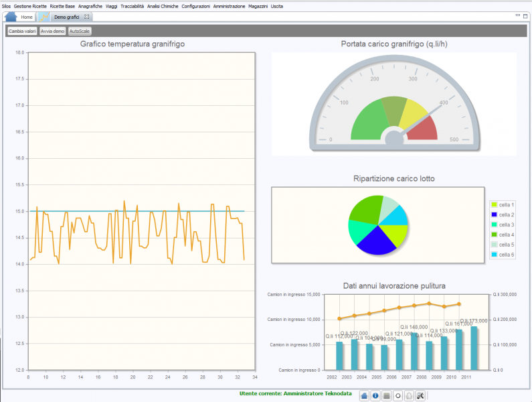This screenshot has height=402, width=532.
Task: Open the Ricette Base menu
Action: click(62, 6)
